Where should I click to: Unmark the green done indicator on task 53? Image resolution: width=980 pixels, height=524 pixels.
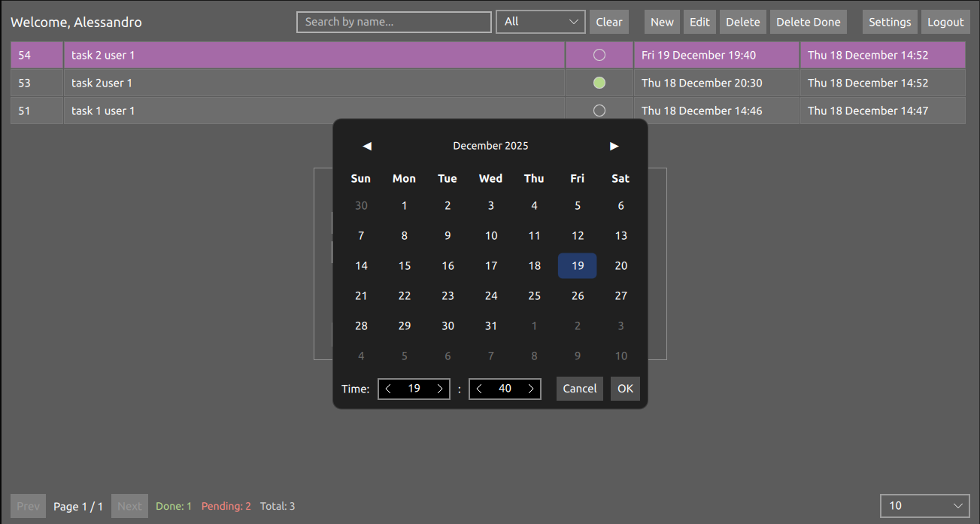[x=599, y=83]
